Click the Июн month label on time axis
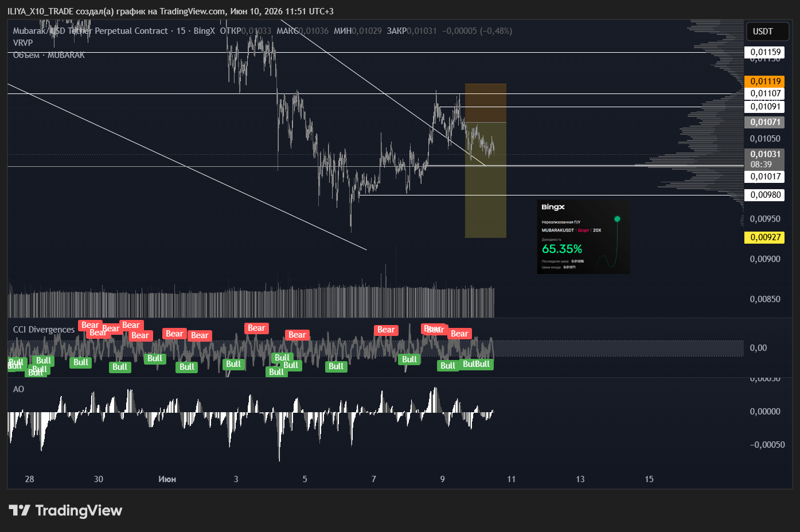Screen dimensions: 800x532 (x=167, y=479)
